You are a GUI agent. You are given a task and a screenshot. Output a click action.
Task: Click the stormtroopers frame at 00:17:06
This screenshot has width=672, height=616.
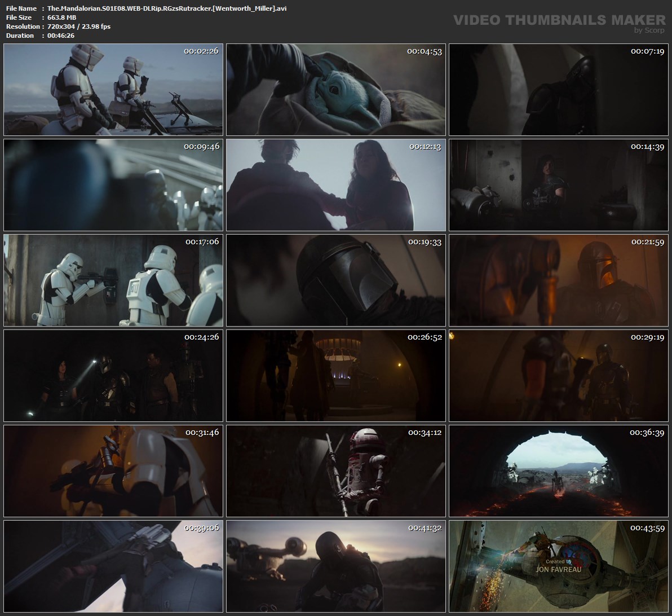pos(113,280)
